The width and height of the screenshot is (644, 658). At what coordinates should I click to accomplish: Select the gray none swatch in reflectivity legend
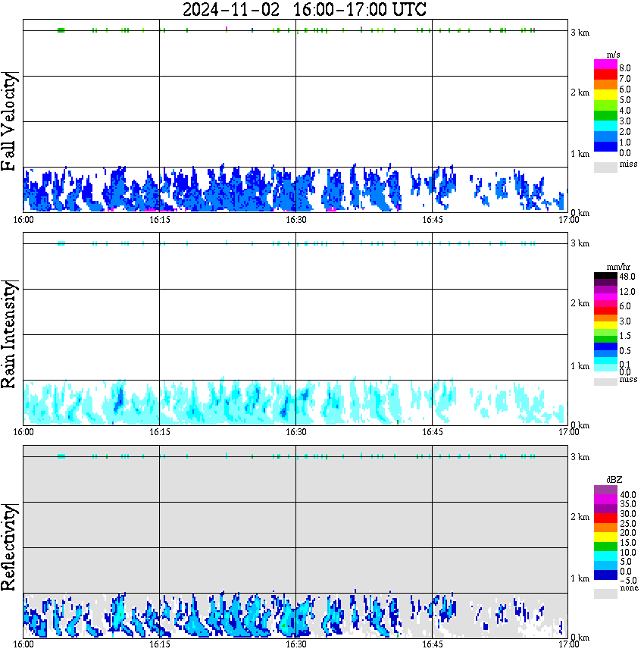tap(605, 594)
